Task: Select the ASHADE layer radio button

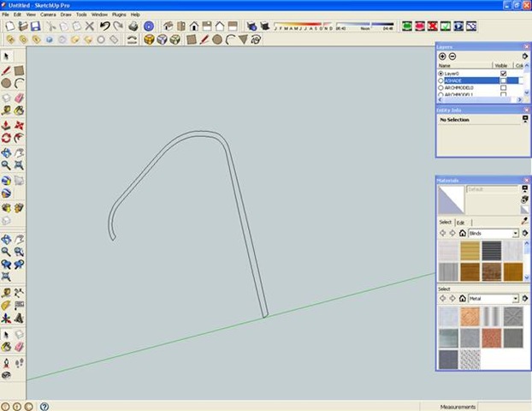Action: pos(440,80)
